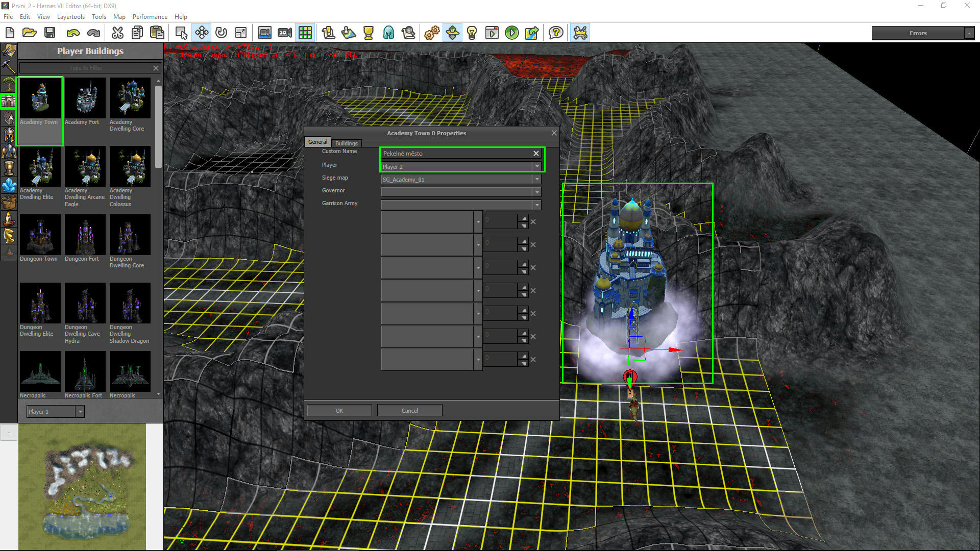
Task: Redo the last undone action
Action: pyautogui.click(x=93, y=33)
